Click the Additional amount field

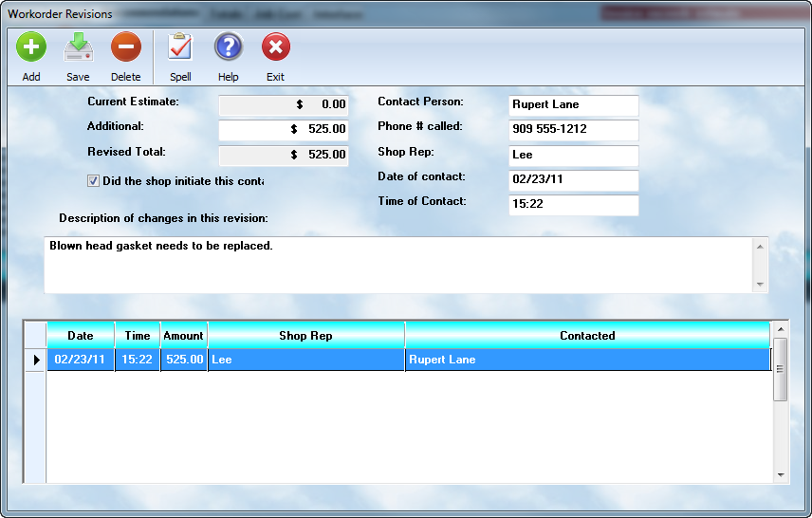click(283, 130)
